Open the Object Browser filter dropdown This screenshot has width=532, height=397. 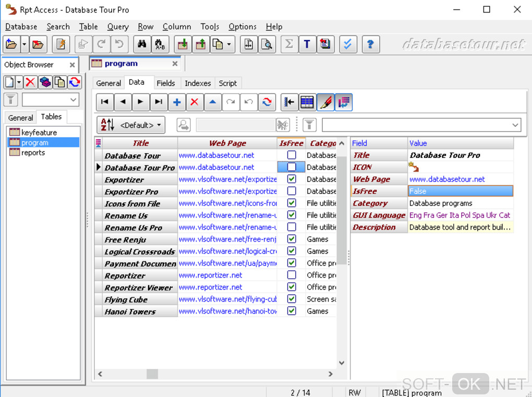click(72, 100)
